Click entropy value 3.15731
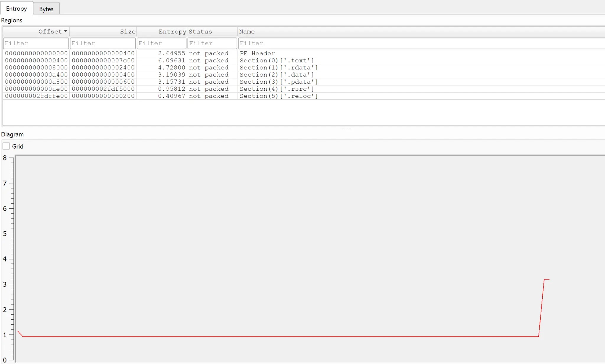 [x=171, y=82]
